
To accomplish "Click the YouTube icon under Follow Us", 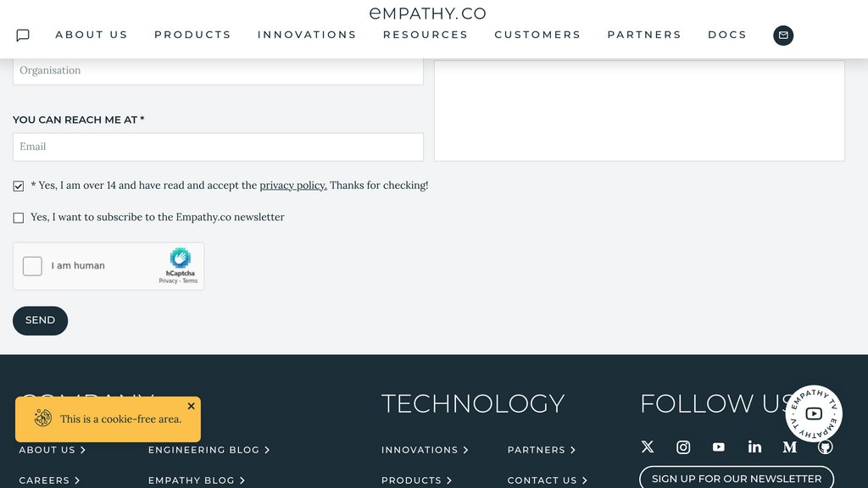I will 718,446.
